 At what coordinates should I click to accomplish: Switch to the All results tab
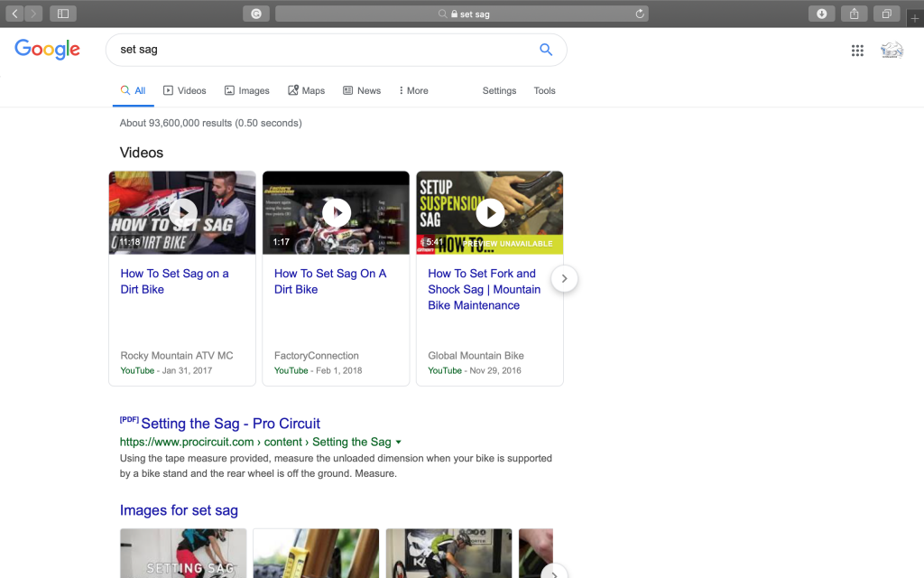coord(134,91)
